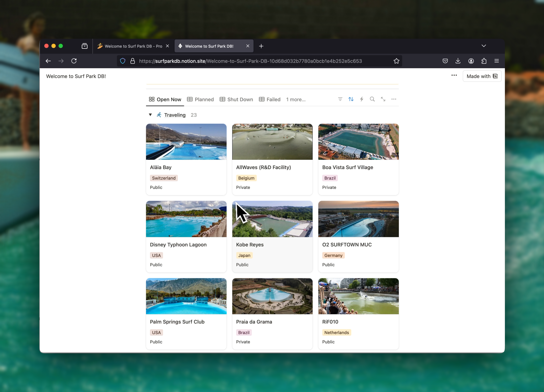Click the Belgium tag on AllWaves
This screenshot has width=544, height=392.
pyautogui.click(x=246, y=178)
